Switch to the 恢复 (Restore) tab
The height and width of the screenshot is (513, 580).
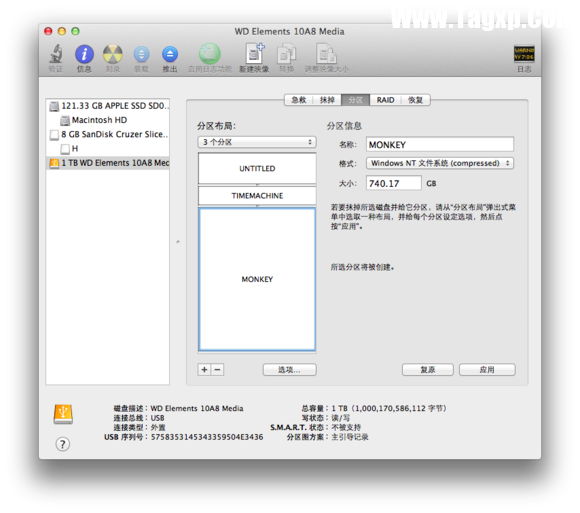coord(415,100)
